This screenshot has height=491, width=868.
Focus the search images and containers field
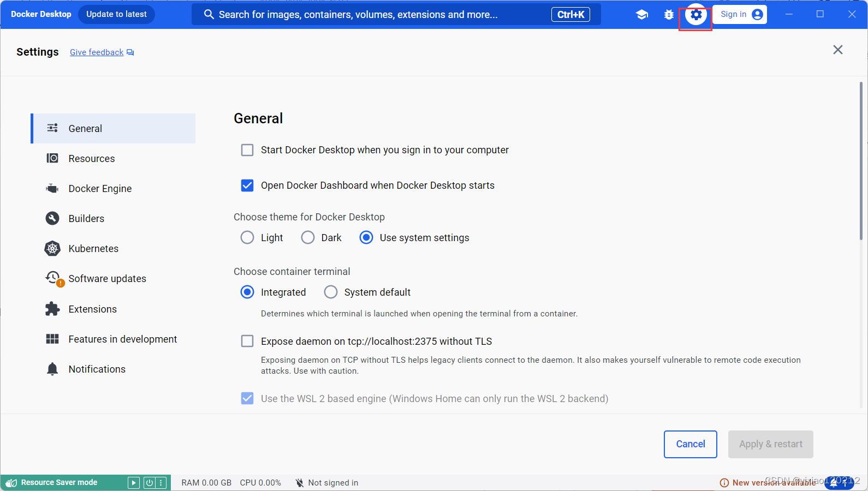[396, 14]
